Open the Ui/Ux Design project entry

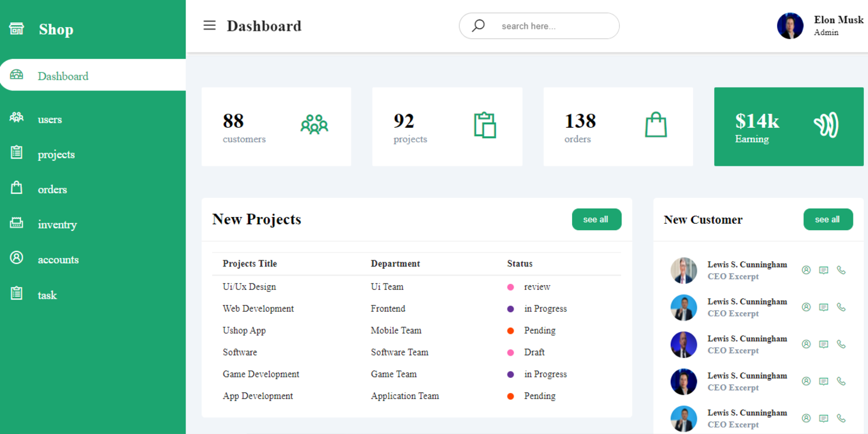click(250, 286)
